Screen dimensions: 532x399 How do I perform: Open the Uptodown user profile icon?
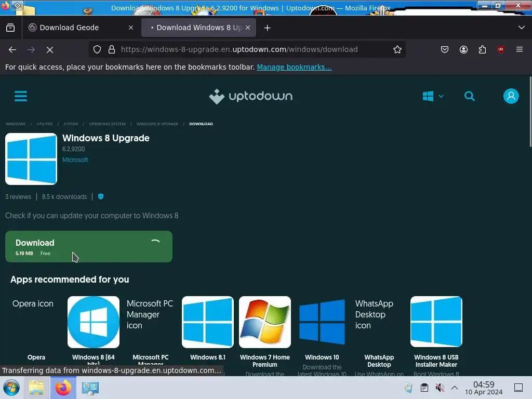pyautogui.click(x=511, y=96)
